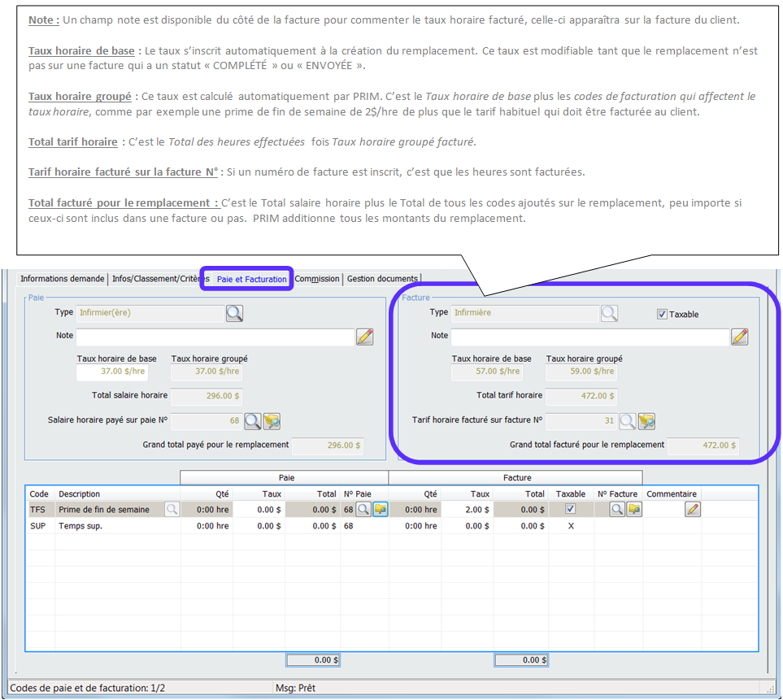Edit the Facture note with pencil icon
The image size is (783, 700).
739,337
